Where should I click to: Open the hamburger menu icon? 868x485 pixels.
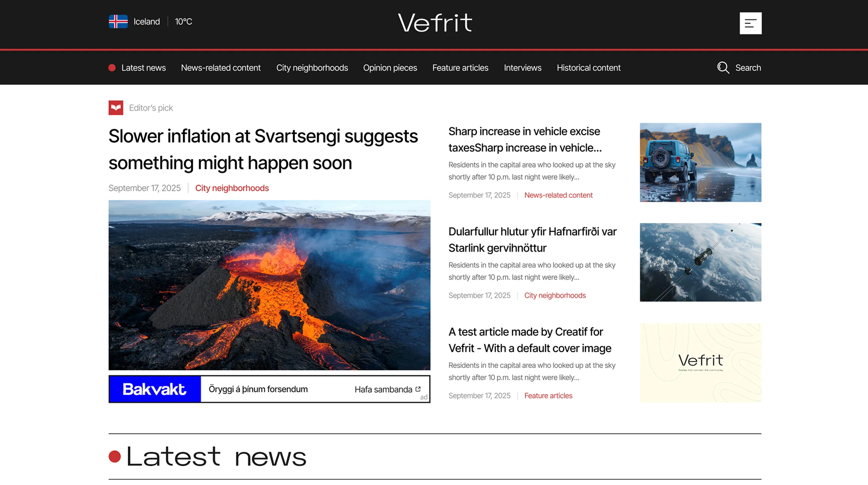[750, 23]
